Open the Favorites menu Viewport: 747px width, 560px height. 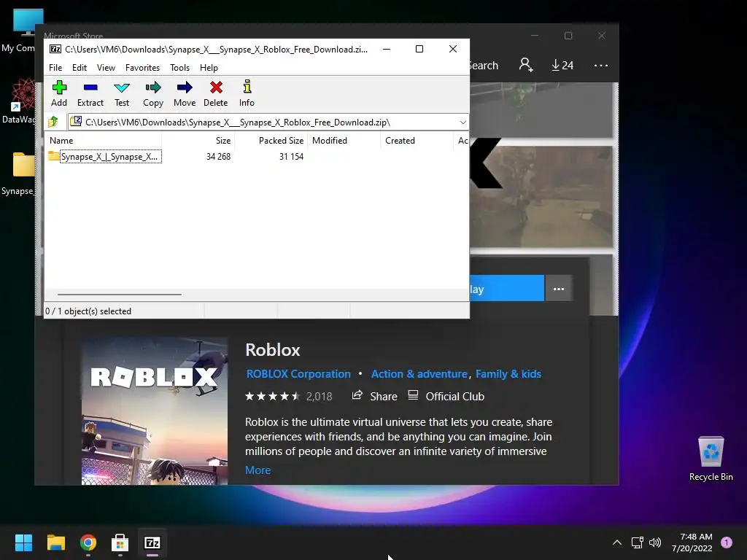point(142,68)
